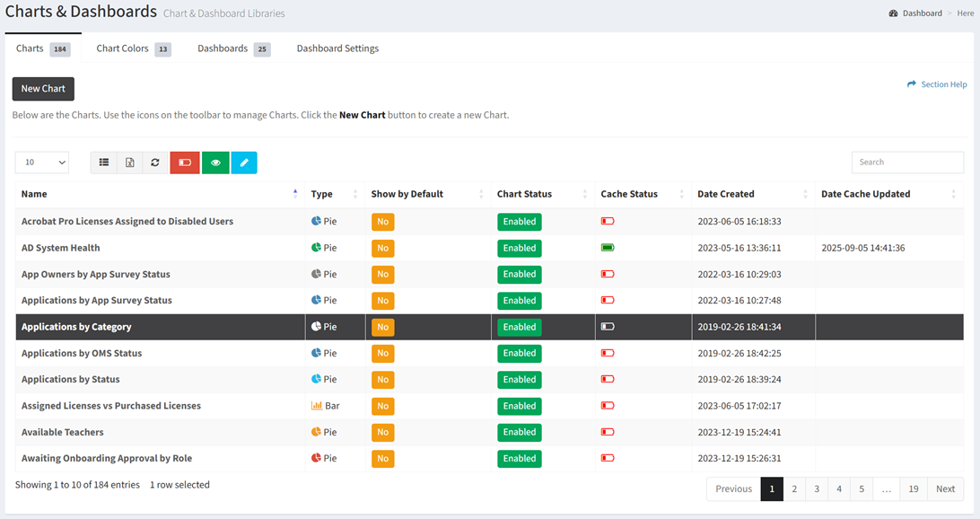The width and height of the screenshot is (980, 519).
Task: Click the Section Help arrow icon
Action: 912,84
